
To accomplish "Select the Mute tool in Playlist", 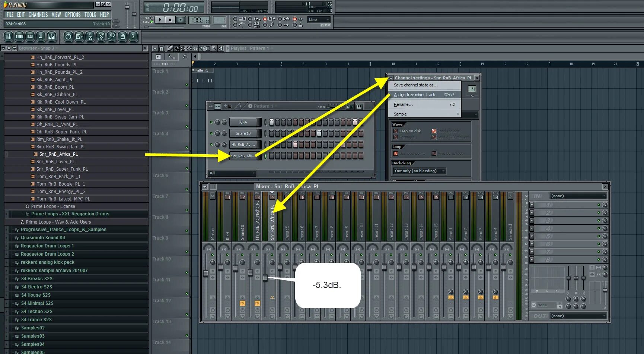I will pos(189,48).
